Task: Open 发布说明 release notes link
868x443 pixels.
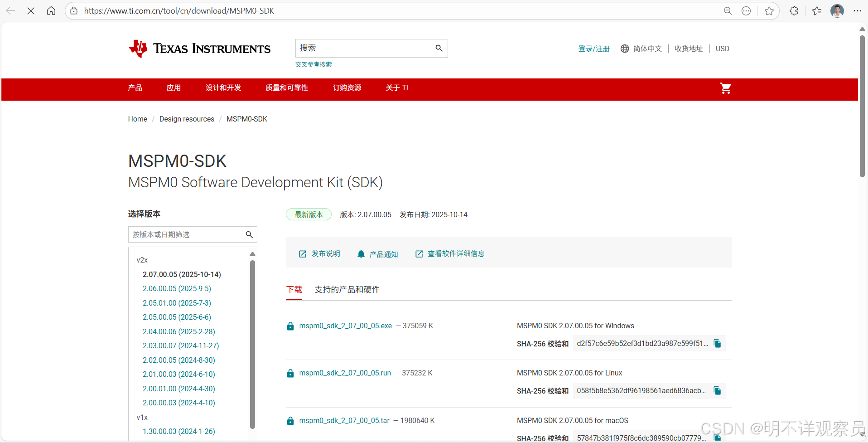Action: (319, 253)
